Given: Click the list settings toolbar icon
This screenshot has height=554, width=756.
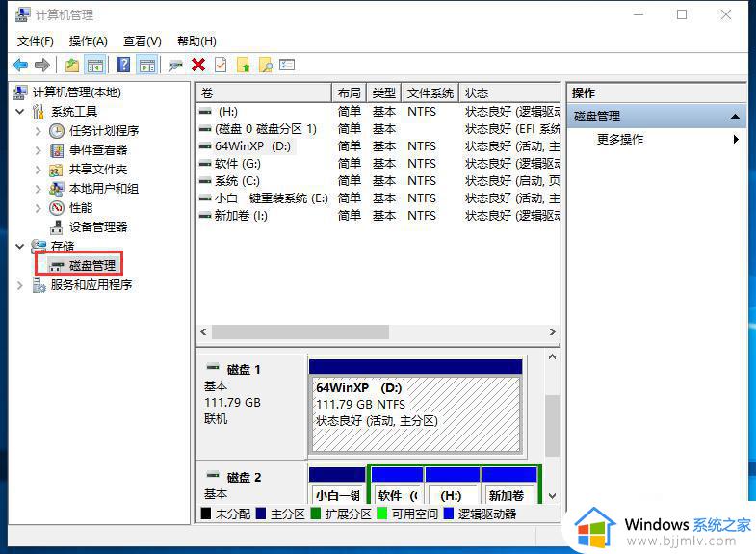Looking at the screenshot, I should point(287,65).
